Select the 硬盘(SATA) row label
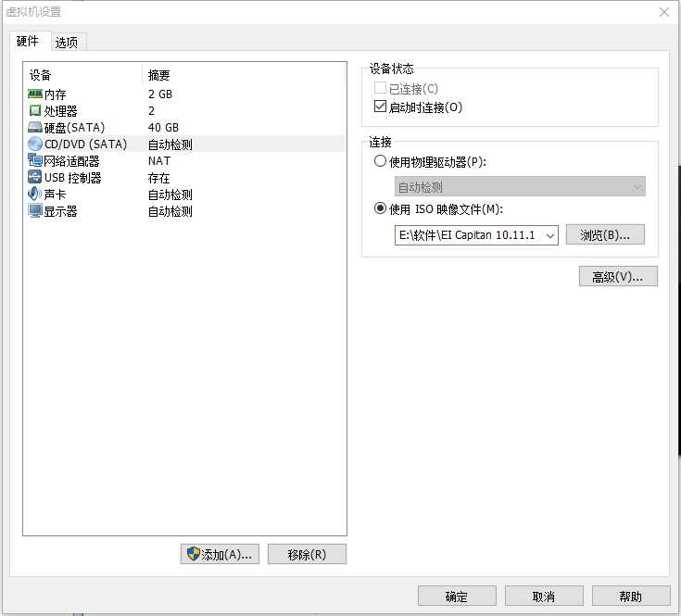Screen dimensions: 681x616 pos(74,128)
